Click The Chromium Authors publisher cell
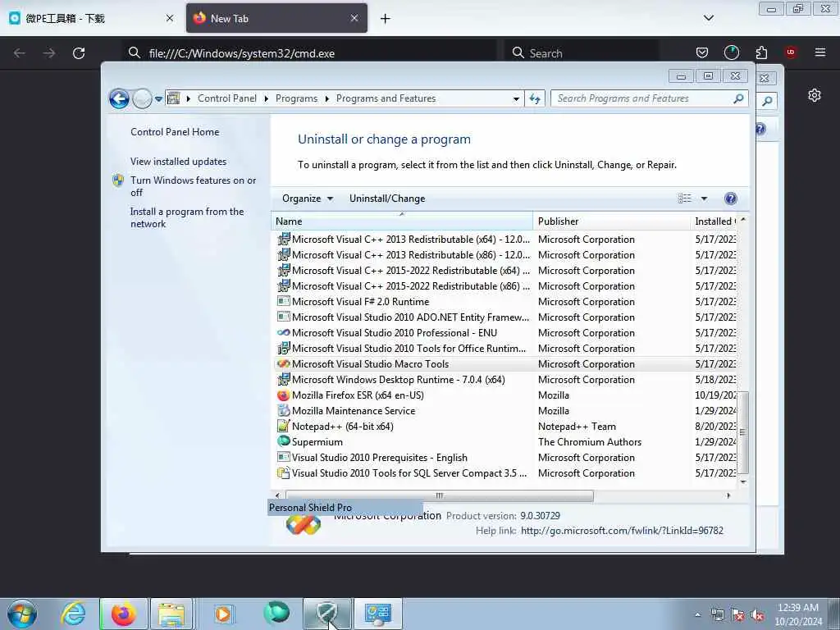 [x=589, y=442]
